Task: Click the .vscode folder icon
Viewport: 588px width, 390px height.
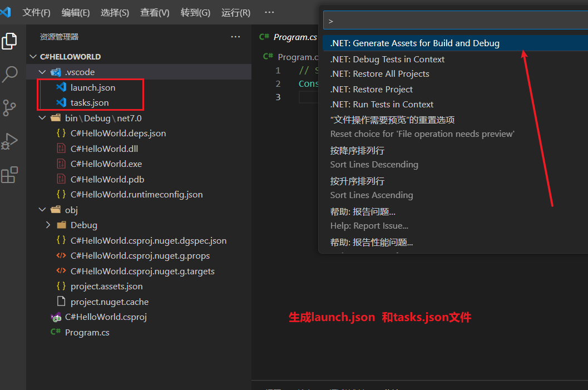Action: point(56,72)
